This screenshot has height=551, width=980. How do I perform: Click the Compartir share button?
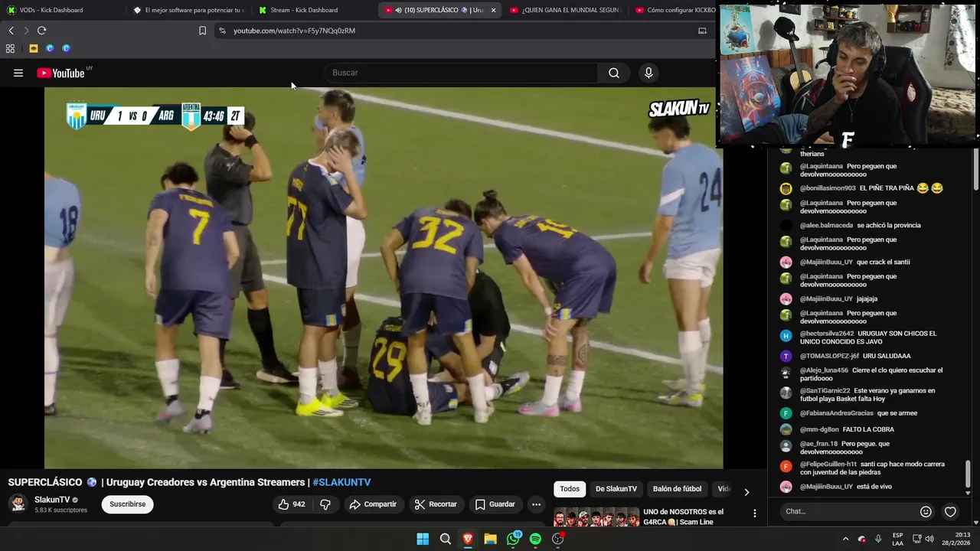pos(373,504)
